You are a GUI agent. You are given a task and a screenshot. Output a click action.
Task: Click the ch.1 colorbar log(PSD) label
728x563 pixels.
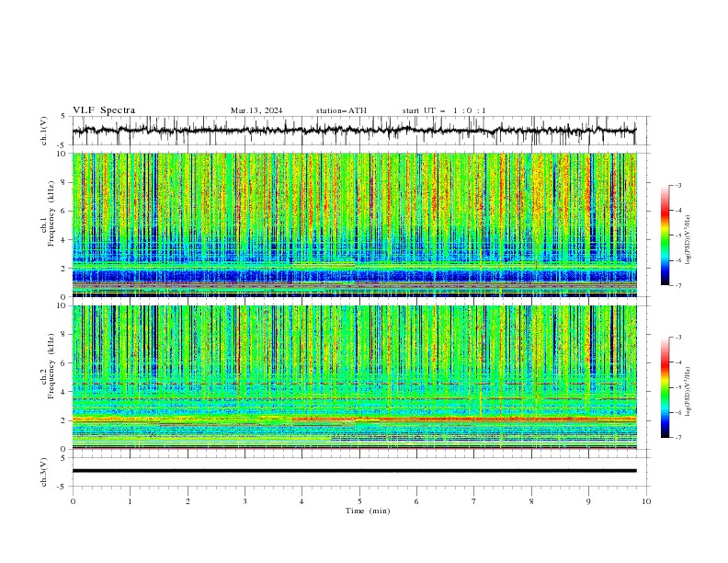(688, 240)
